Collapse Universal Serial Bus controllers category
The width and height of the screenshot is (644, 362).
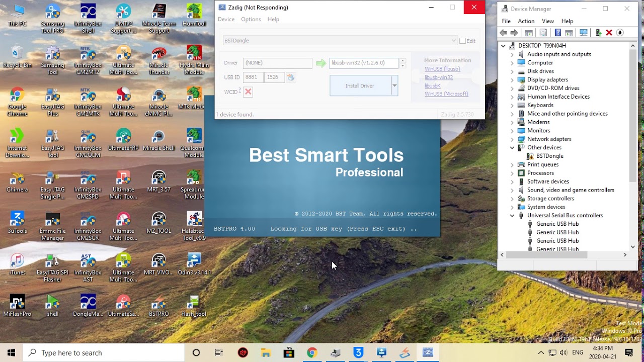pyautogui.click(x=512, y=215)
